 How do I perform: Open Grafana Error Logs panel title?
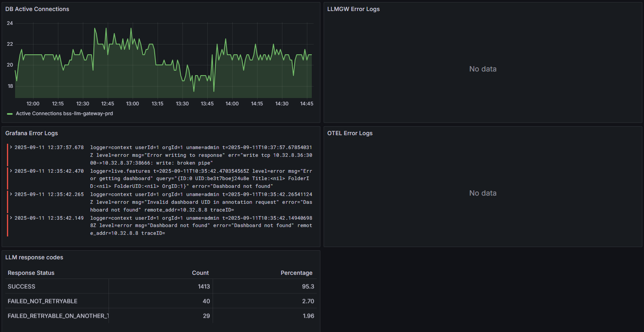(31, 133)
